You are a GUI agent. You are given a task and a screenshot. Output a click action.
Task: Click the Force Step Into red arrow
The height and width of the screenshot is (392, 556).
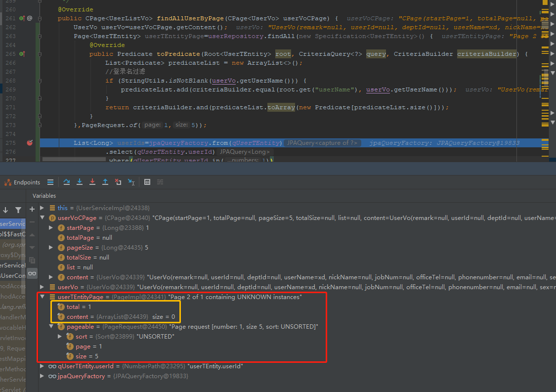pyautogui.click(x=92, y=182)
